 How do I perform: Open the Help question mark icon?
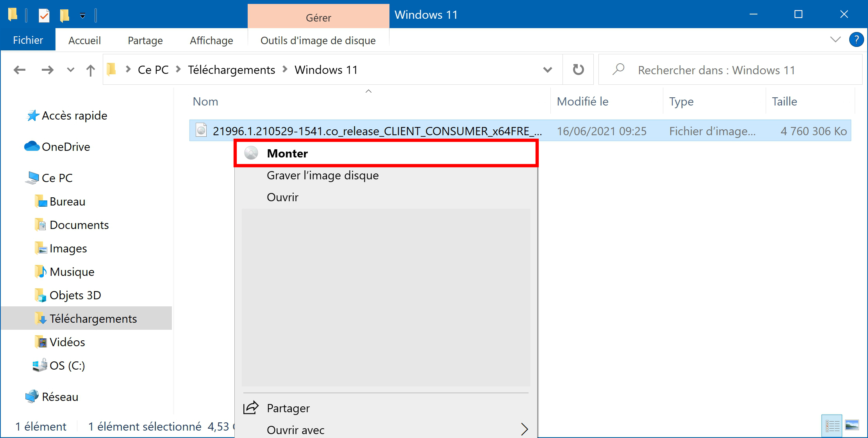tap(856, 39)
